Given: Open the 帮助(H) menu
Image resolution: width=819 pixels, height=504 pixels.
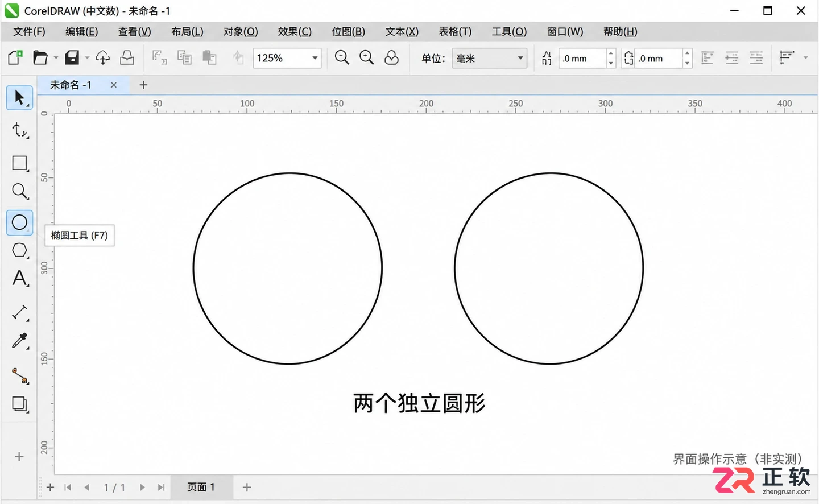Looking at the screenshot, I should click(620, 32).
